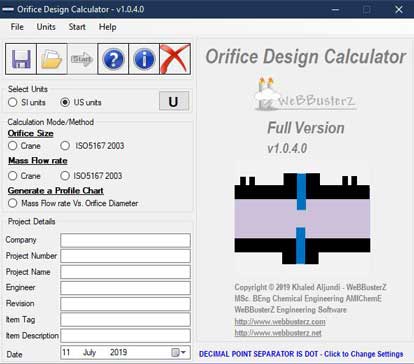
Task: Choose ISO5167 2003 under Orifice Size
Action: coord(65,146)
